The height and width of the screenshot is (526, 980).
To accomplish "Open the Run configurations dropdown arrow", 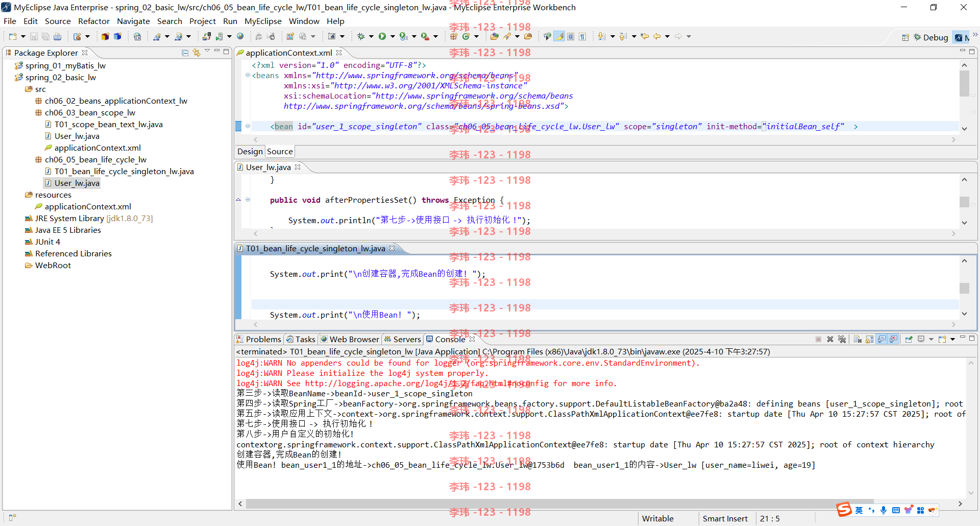I will 393,36.
